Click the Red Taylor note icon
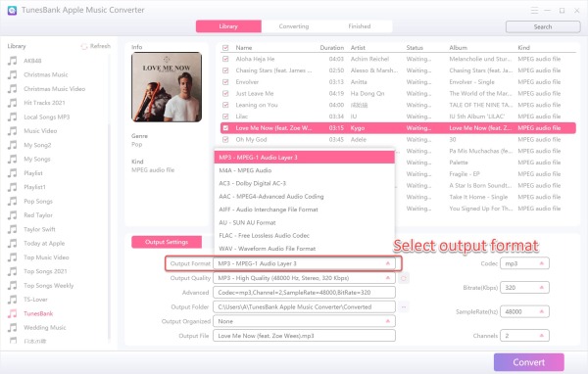This screenshot has width=588, height=374. point(13,215)
